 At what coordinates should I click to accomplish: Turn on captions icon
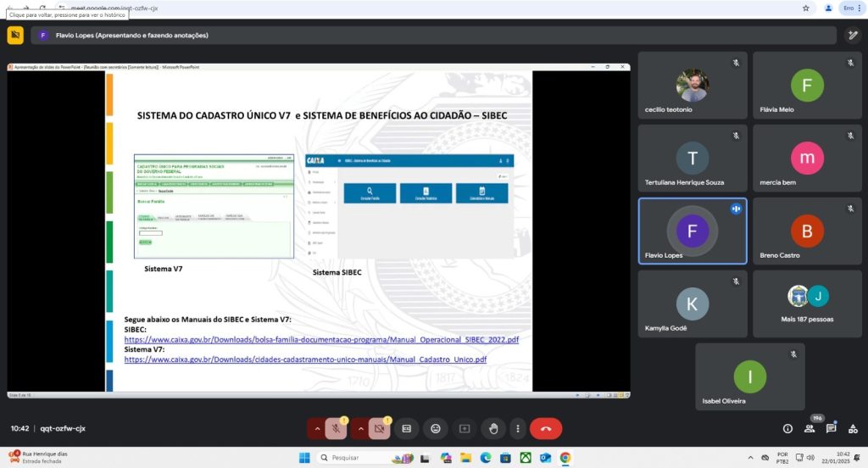(406, 429)
